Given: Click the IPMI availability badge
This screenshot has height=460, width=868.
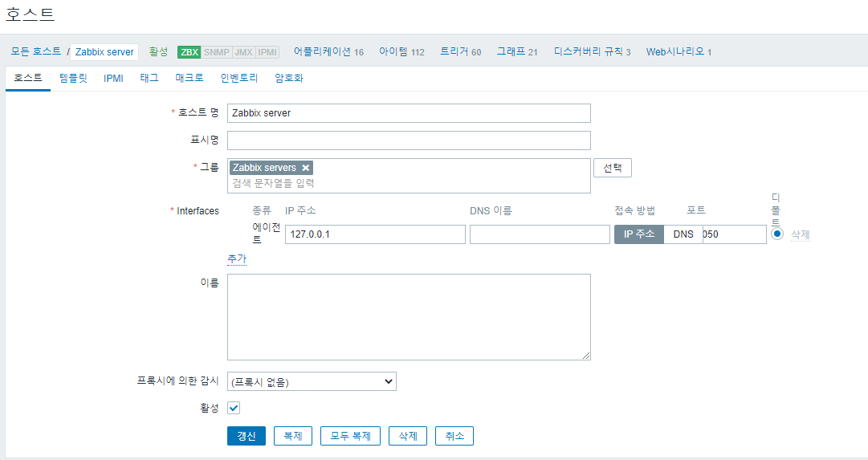Looking at the screenshot, I should click(267, 52).
